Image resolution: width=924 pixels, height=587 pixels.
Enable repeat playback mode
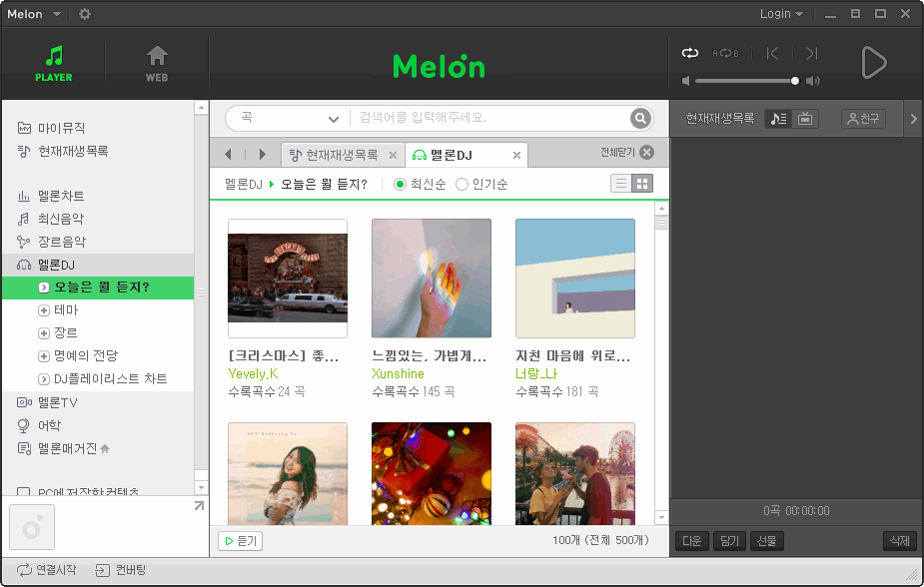(688, 54)
